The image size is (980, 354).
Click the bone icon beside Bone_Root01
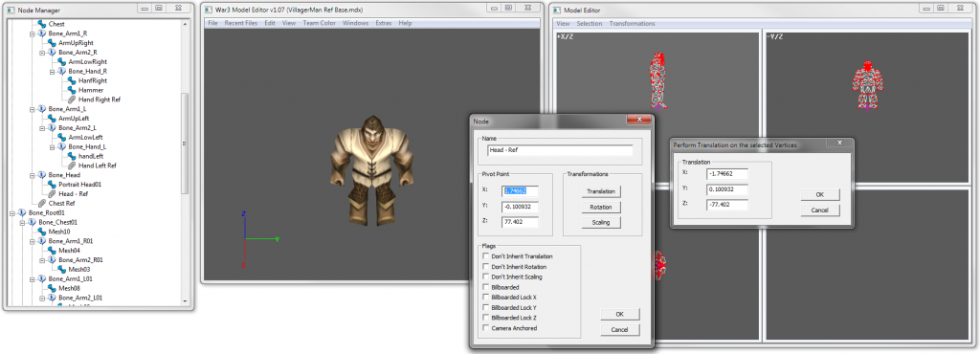coord(22,213)
